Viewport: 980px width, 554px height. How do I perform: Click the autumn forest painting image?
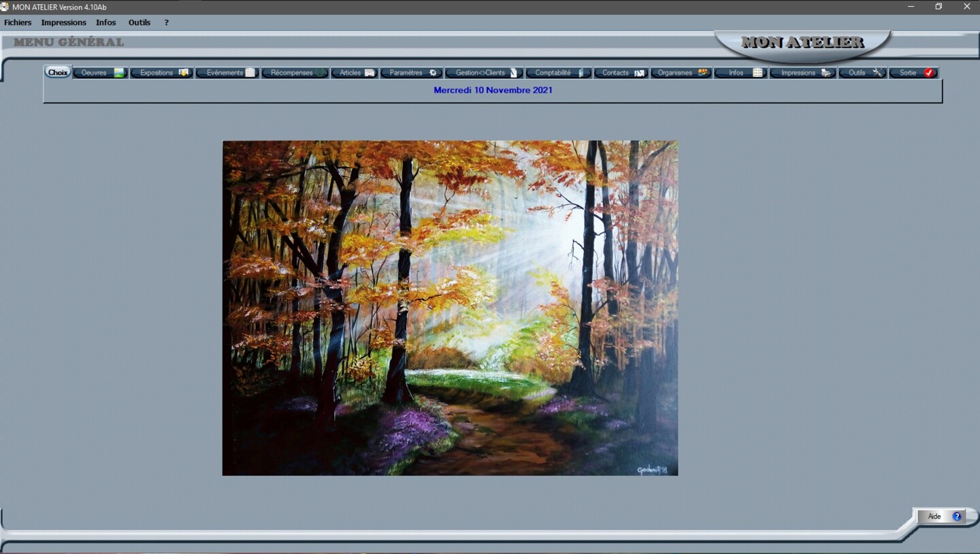(x=450, y=308)
